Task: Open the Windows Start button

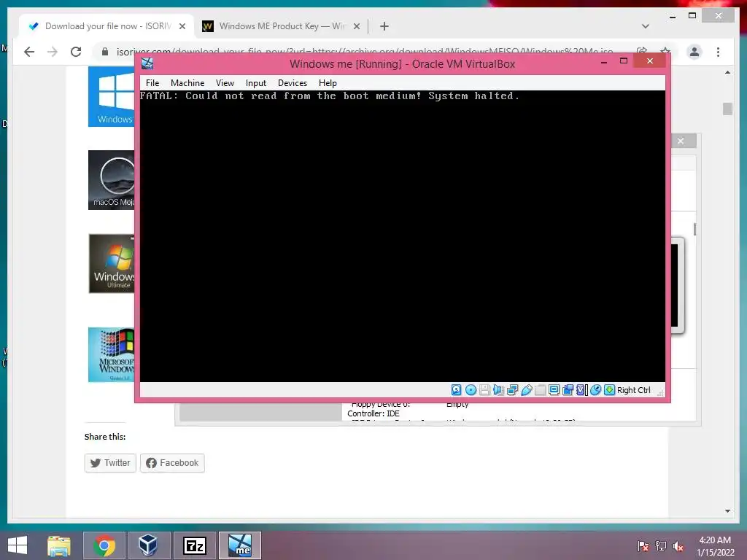Action: click(x=18, y=545)
